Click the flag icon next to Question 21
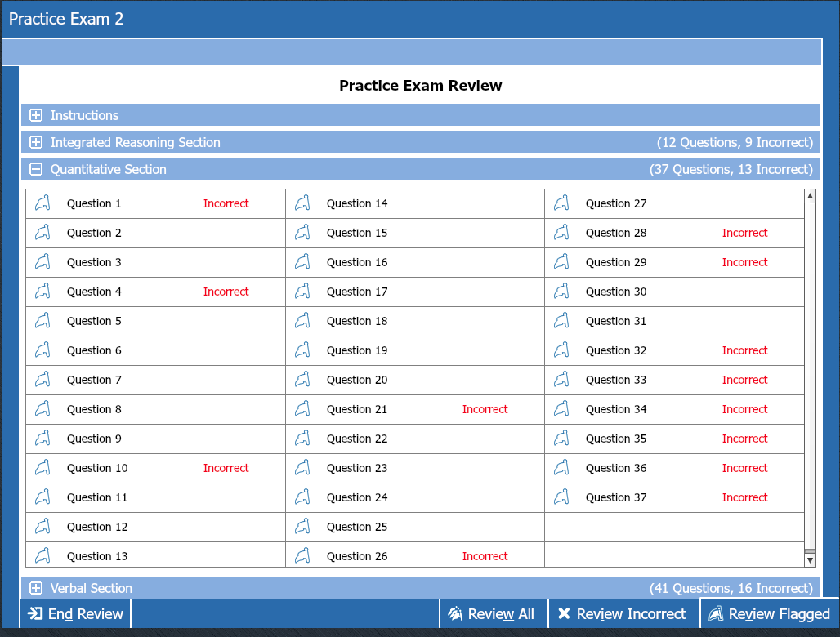The height and width of the screenshot is (637, 840). [302, 409]
